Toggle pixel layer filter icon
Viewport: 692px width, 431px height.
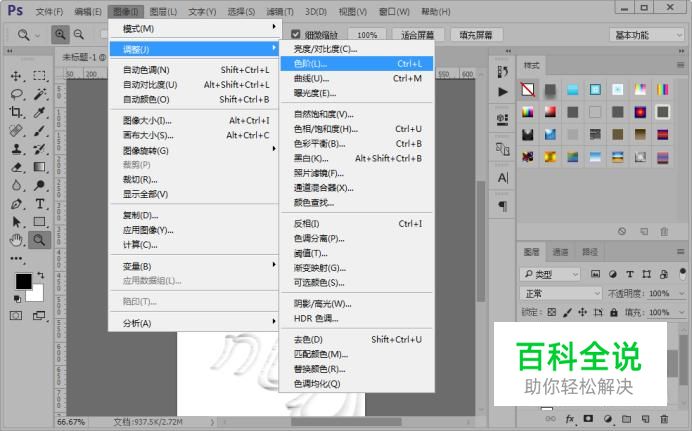(x=595, y=274)
